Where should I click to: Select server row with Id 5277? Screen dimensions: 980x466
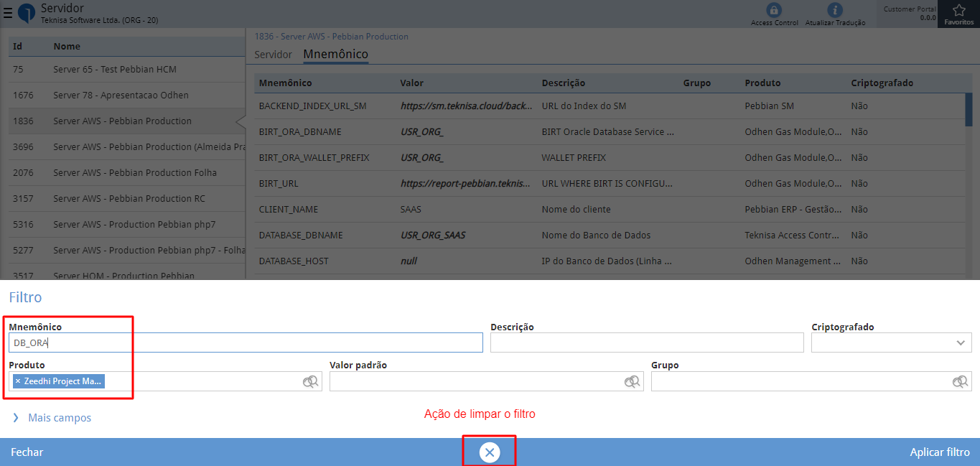pos(127,251)
